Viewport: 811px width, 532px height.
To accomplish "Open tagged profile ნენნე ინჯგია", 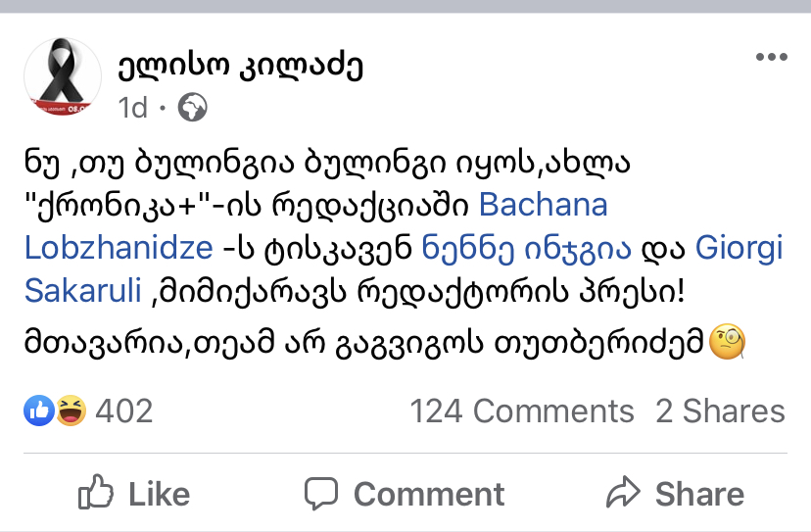I will (525, 248).
